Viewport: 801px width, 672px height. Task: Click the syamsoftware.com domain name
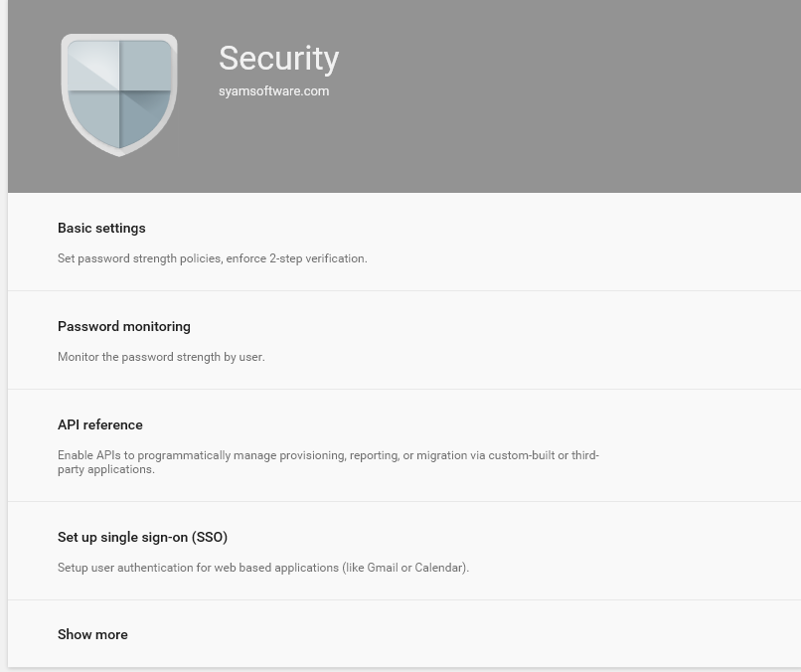[273, 91]
